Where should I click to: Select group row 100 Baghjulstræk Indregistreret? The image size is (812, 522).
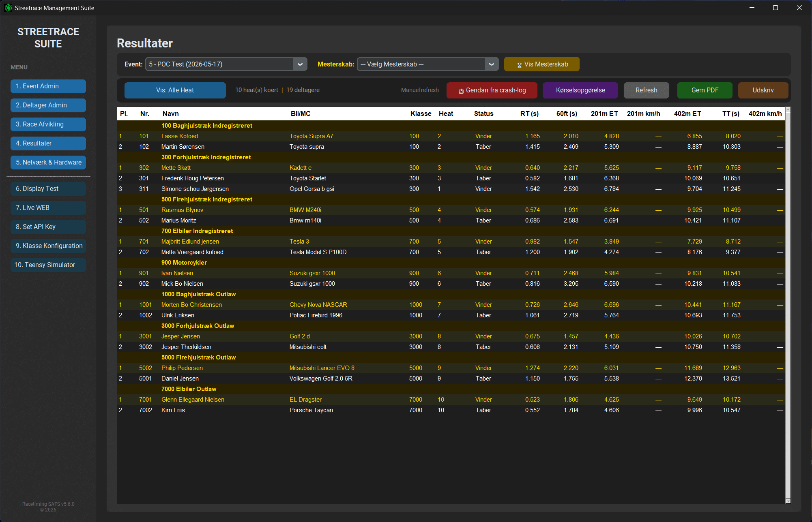click(451, 126)
